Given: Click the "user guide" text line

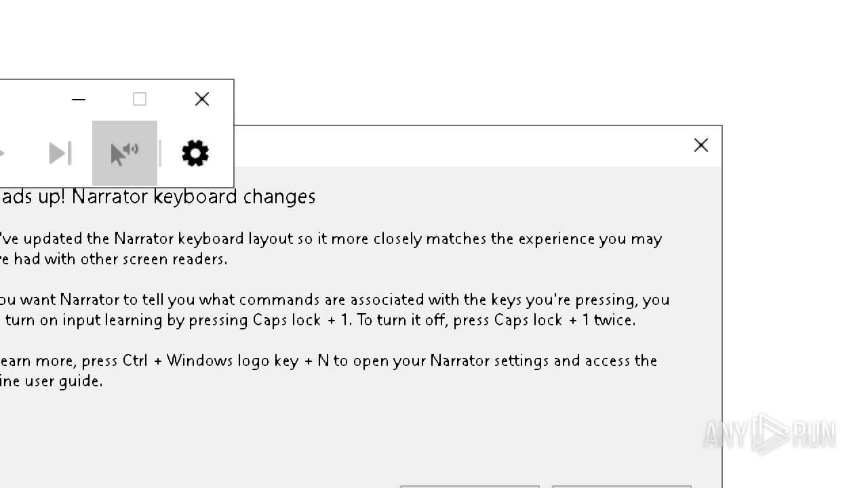Looking at the screenshot, I should point(52,381).
